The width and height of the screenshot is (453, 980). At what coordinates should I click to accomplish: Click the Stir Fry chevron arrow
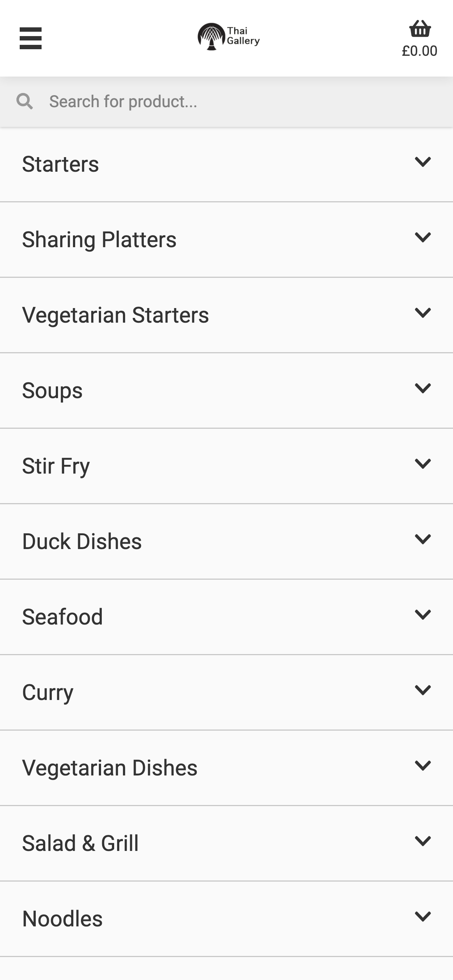coord(423,464)
